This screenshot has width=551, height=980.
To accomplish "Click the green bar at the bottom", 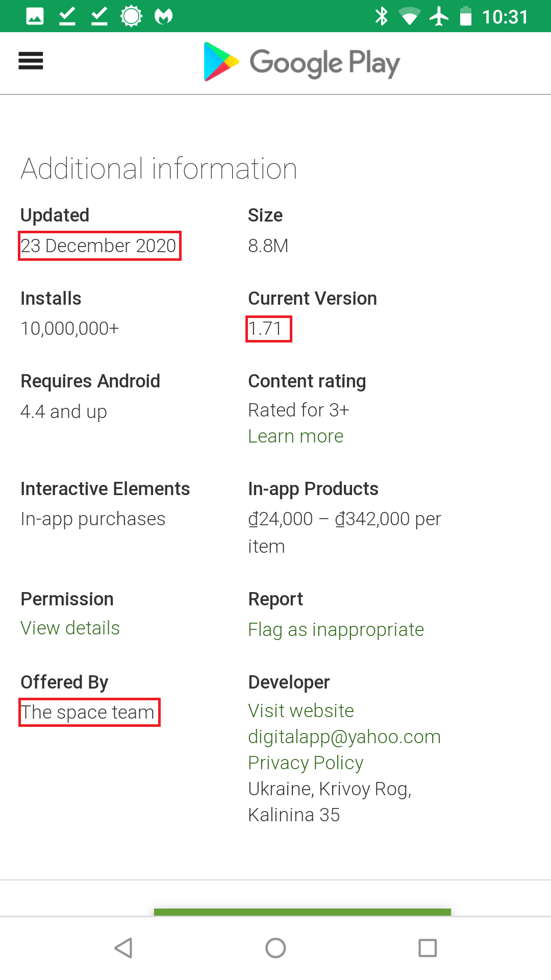I will click(302, 912).
